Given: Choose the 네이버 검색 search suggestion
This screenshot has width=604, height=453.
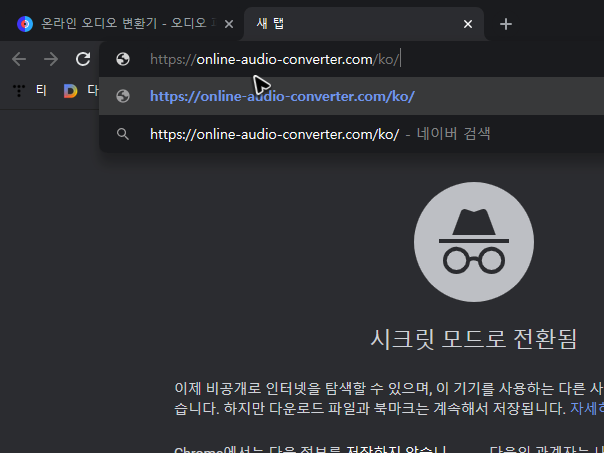Looking at the screenshot, I should (351, 134).
